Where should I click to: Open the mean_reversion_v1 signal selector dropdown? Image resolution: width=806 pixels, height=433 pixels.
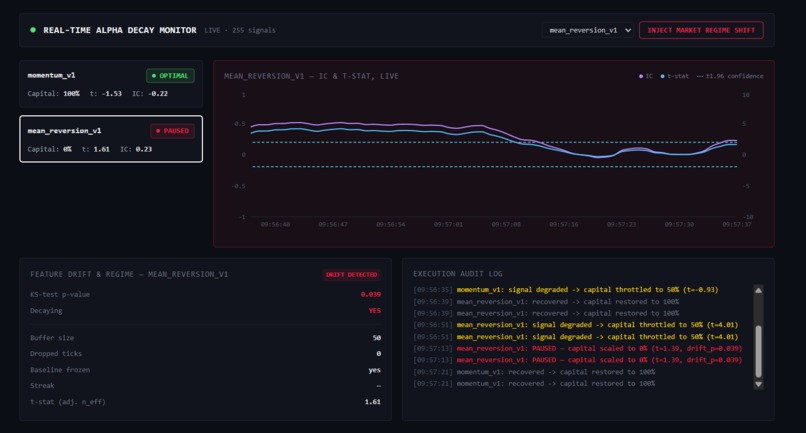pyautogui.click(x=588, y=30)
